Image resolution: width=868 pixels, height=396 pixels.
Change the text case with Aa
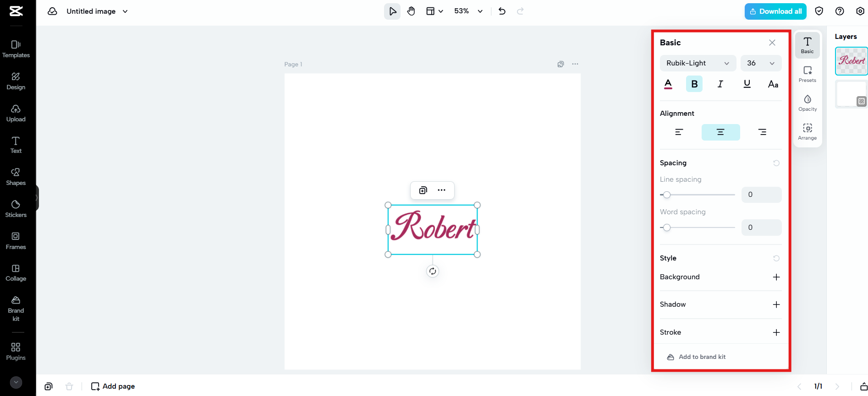(x=773, y=84)
